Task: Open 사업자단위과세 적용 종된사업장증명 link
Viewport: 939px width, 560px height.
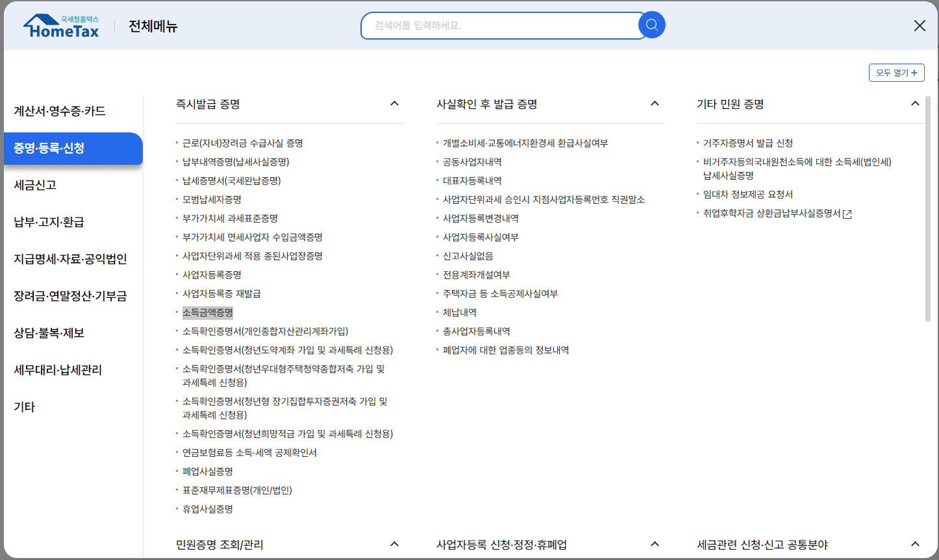Action: click(x=253, y=256)
